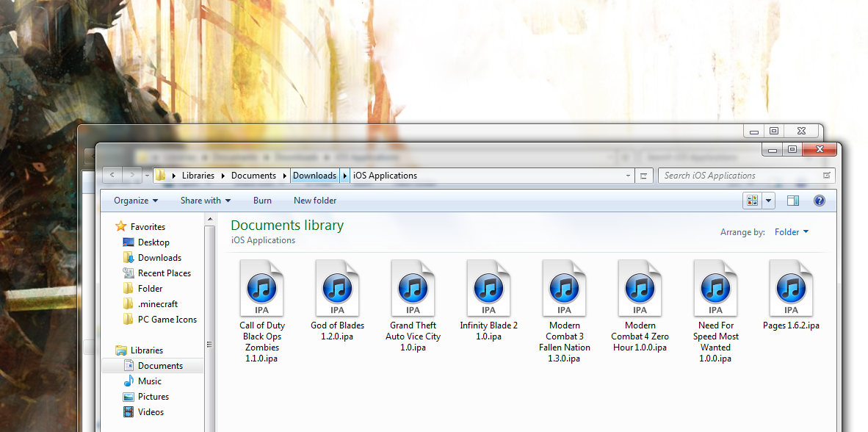Select Grand Theft Auto Vice City IPA icon

413,288
